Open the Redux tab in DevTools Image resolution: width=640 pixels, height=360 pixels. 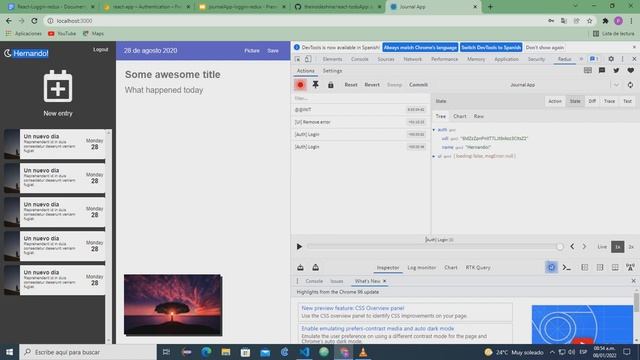pyautogui.click(x=564, y=59)
